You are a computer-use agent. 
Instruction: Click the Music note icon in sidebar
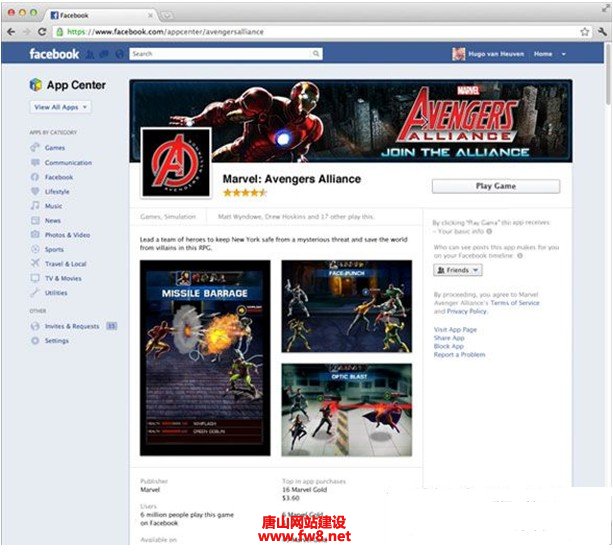pyautogui.click(x=35, y=206)
